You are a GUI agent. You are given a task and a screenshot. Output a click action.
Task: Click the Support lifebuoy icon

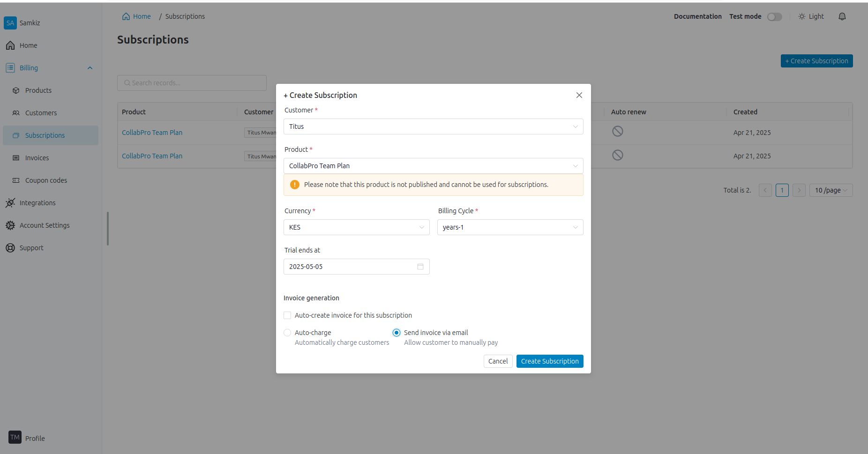(x=10, y=248)
